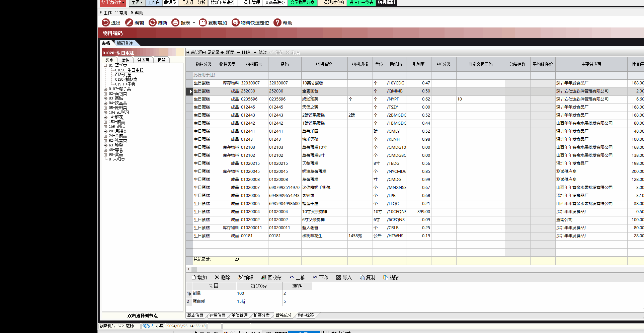Collapse the 01-蛋糕类 tree node

105,65
